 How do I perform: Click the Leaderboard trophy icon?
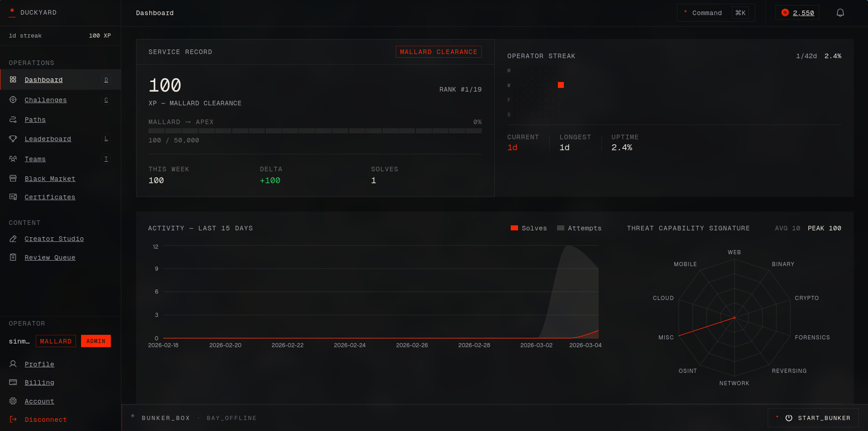(13, 139)
